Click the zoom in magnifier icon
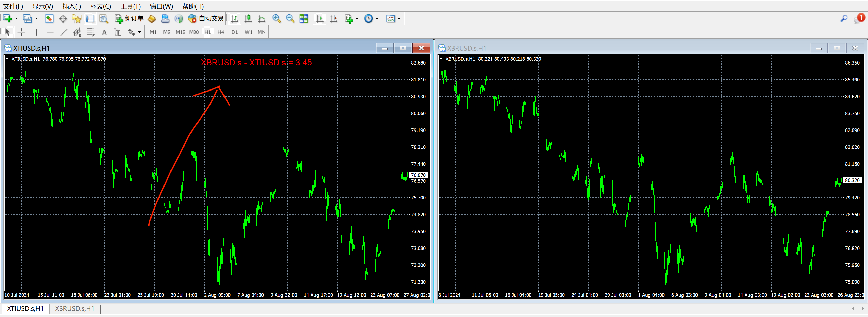The height and width of the screenshot is (317, 868). point(277,18)
